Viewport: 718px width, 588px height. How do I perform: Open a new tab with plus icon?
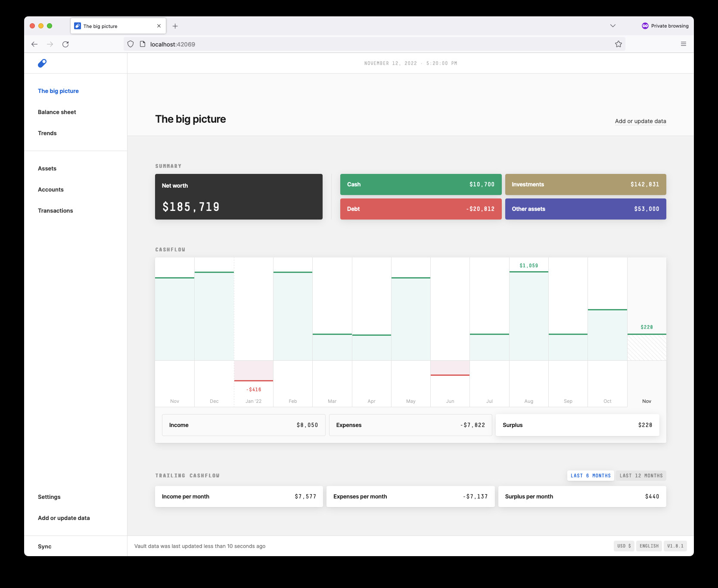[x=175, y=26]
